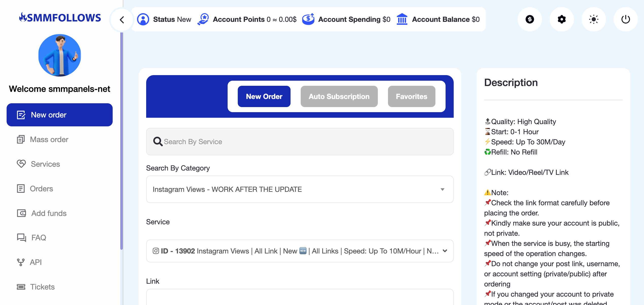Click the power logout icon

tap(625, 19)
